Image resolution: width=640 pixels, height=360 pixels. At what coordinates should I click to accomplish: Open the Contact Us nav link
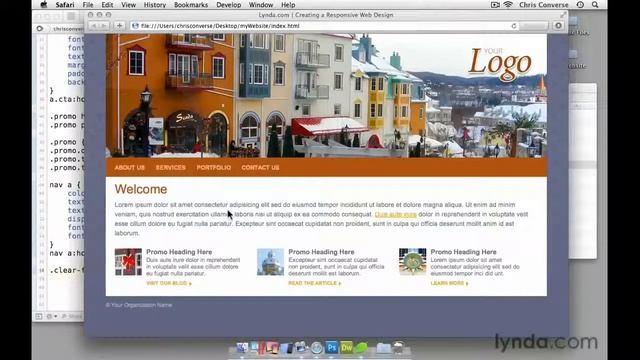pos(260,167)
